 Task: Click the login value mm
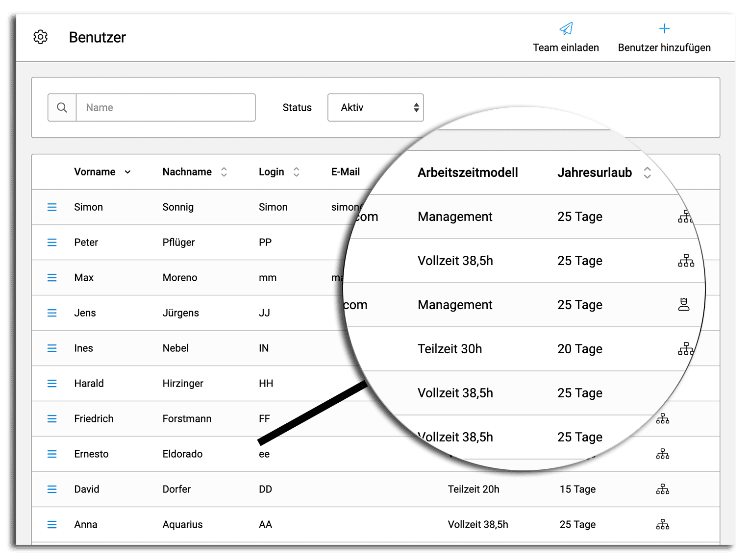pos(268,278)
